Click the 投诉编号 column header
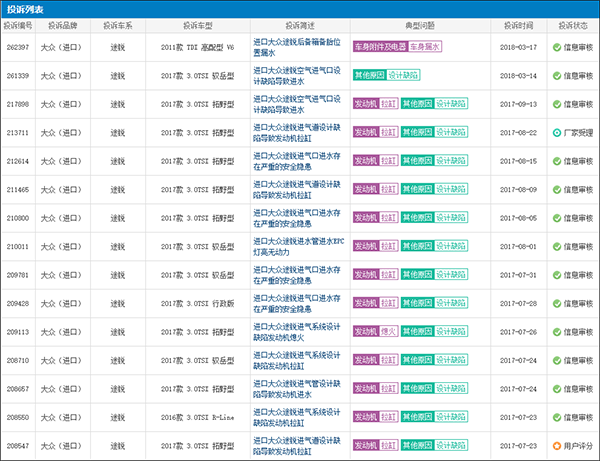600x461 pixels. [19, 25]
